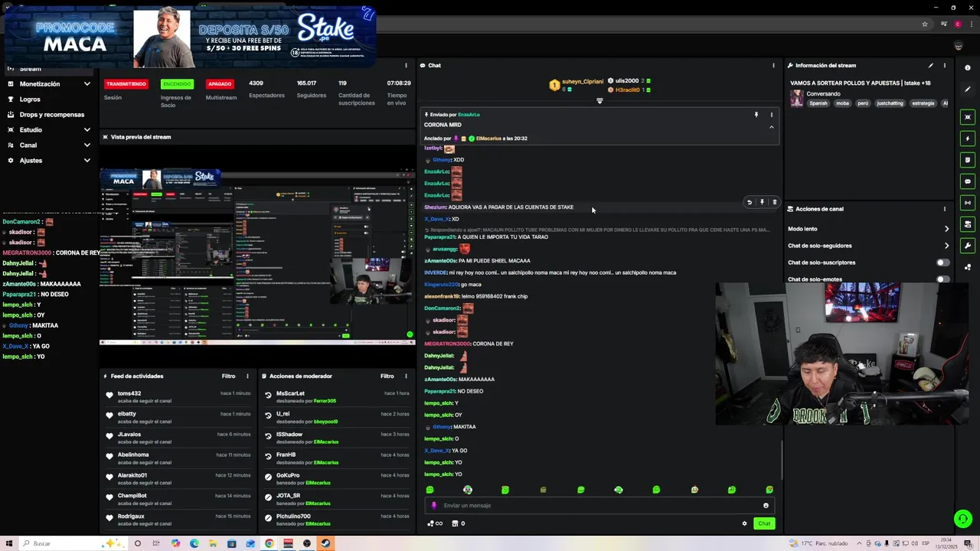Toggle the stream preview widget icon in sidebar
Screen dimensions: 980x551
(968, 117)
